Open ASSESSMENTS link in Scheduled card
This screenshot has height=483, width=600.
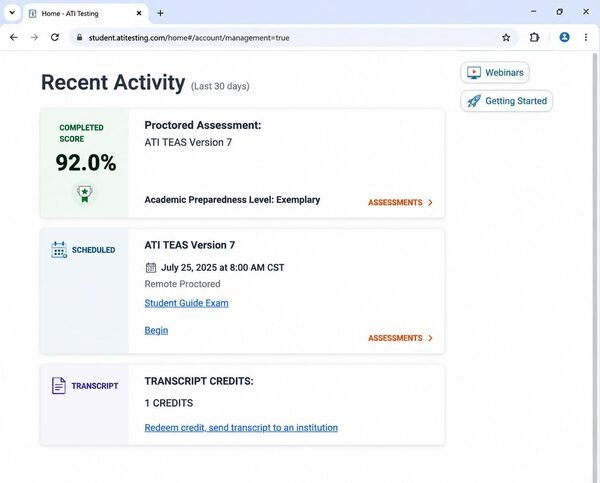pos(400,338)
